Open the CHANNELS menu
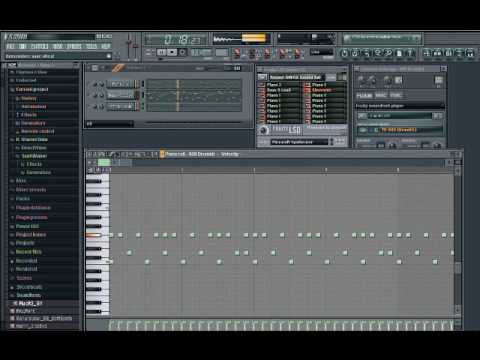Viewport: 480px width, 360px height. point(40,46)
